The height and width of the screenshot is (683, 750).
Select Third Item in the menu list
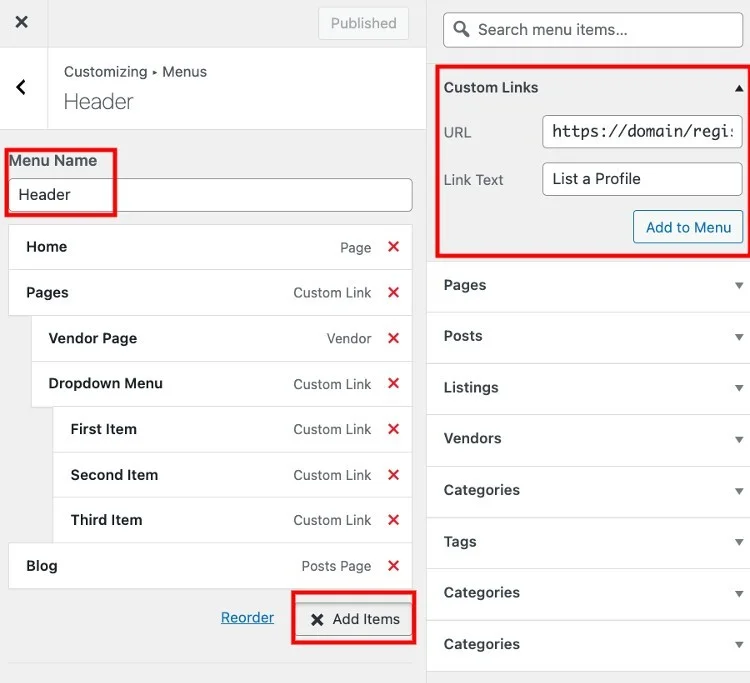point(232,520)
